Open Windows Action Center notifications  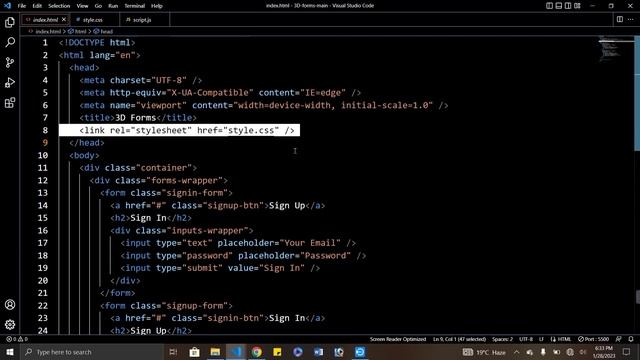tap(626, 352)
